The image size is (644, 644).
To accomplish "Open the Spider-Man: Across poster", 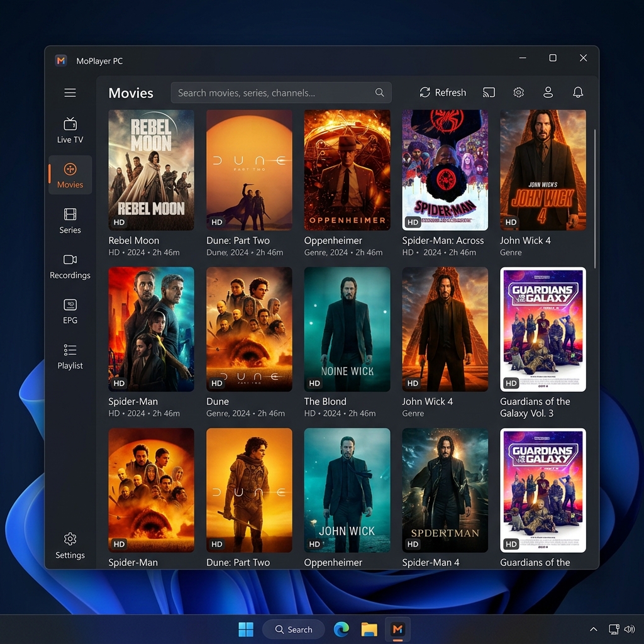I will [x=445, y=170].
